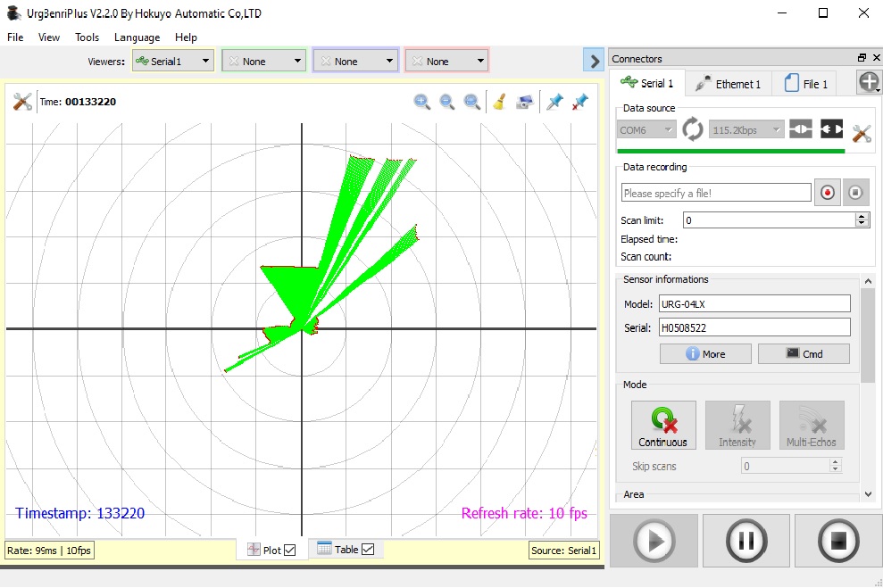Switch to the File 1 tab

(x=806, y=84)
